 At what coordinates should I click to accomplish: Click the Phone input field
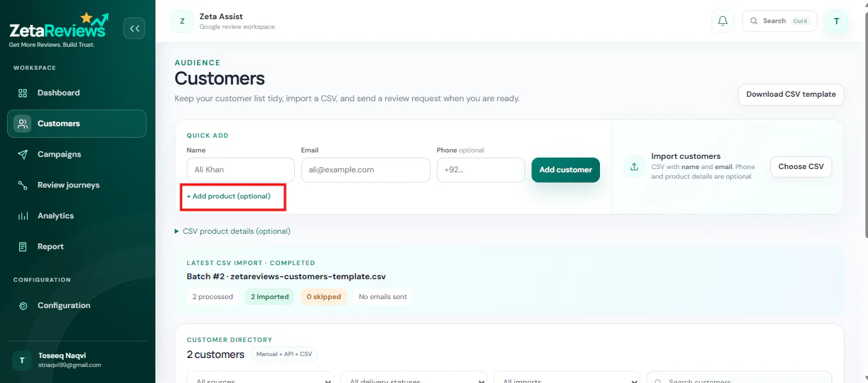[481, 170]
